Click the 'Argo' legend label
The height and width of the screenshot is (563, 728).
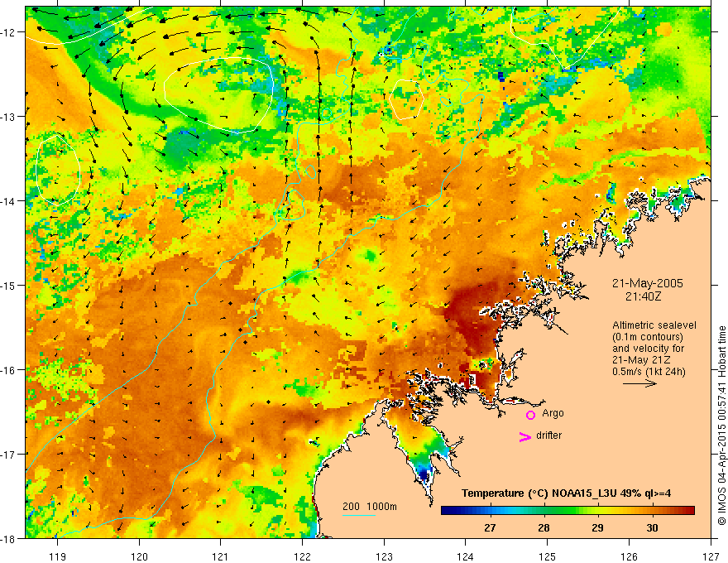[553, 413]
